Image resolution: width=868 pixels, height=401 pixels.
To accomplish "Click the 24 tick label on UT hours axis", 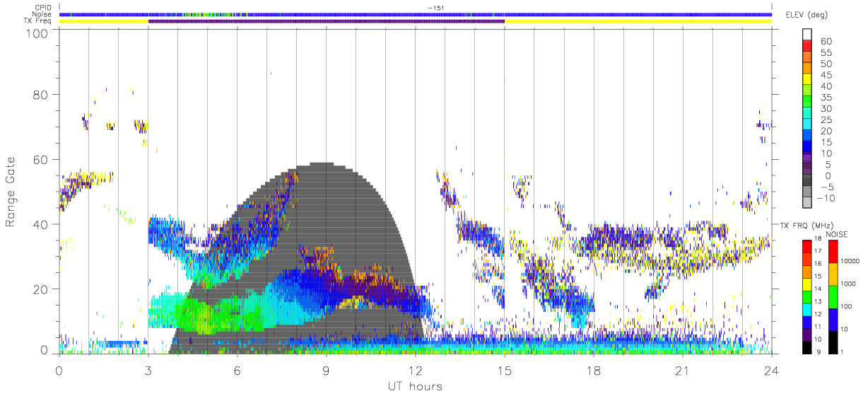I will [x=771, y=371].
